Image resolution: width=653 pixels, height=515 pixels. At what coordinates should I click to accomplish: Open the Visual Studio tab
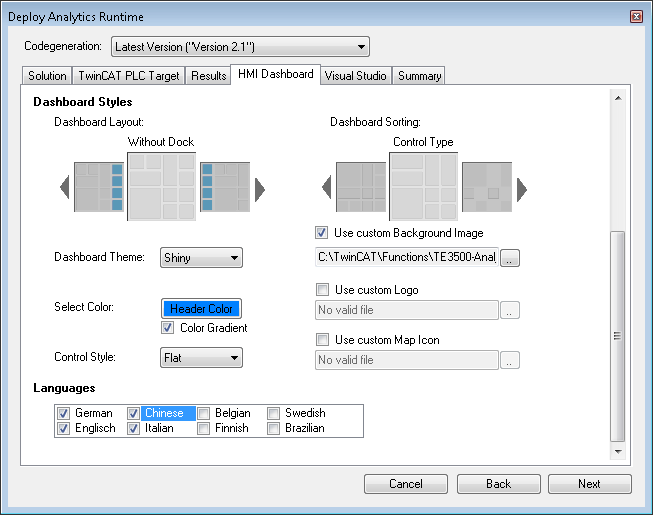tap(356, 76)
